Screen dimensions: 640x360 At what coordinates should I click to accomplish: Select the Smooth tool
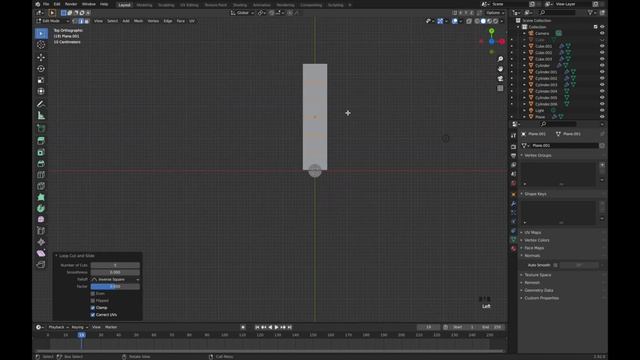coord(41,220)
